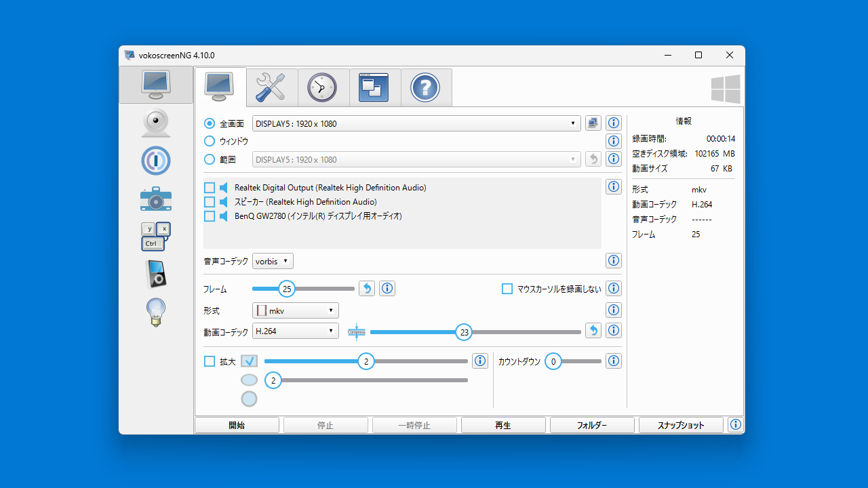This screenshot has height=488, width=868.
Task: Enable the 拡大 checkbox
Action: coord(210,361)
